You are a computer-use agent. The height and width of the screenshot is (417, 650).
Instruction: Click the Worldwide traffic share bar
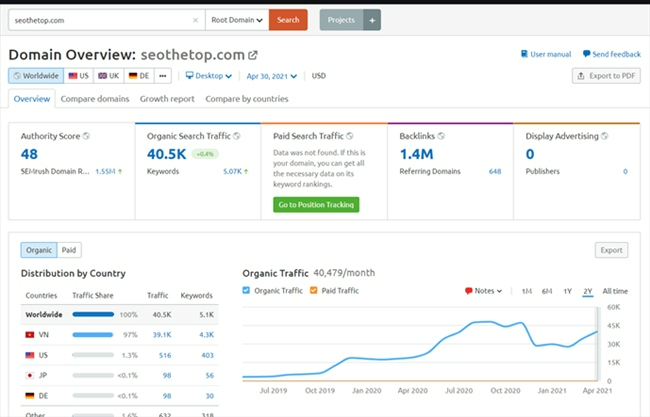click(93, 314)
